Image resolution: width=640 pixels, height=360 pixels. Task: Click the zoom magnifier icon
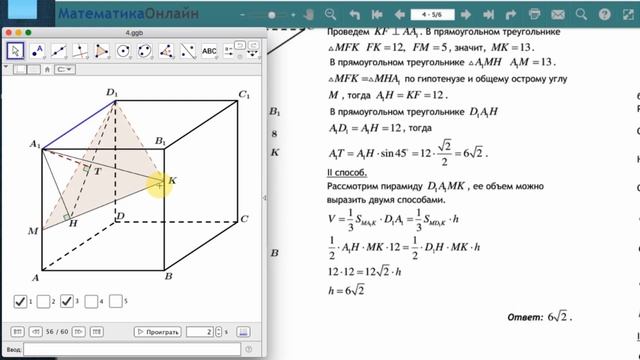[x=330, y=15]
